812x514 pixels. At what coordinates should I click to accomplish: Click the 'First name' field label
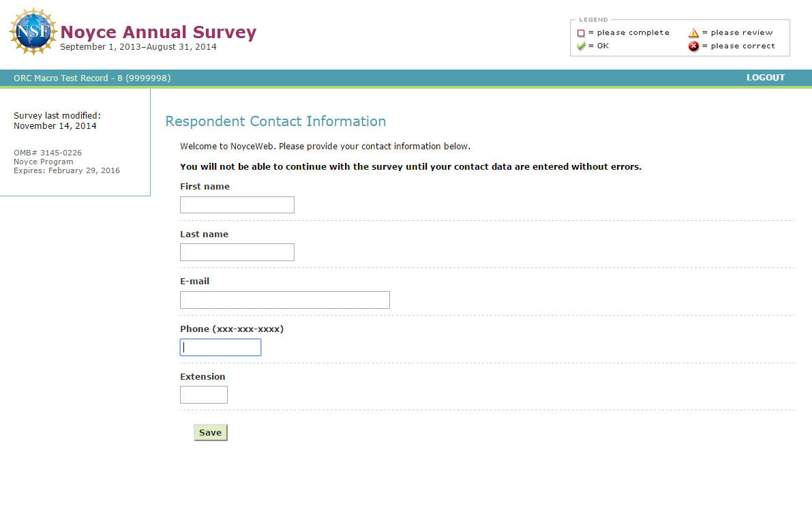[205, 187]
